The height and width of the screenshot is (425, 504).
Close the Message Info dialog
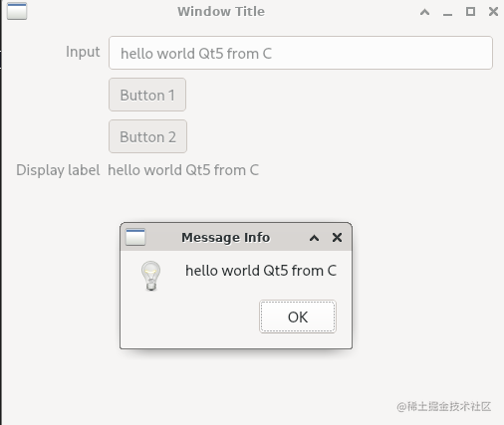[337, 238]
